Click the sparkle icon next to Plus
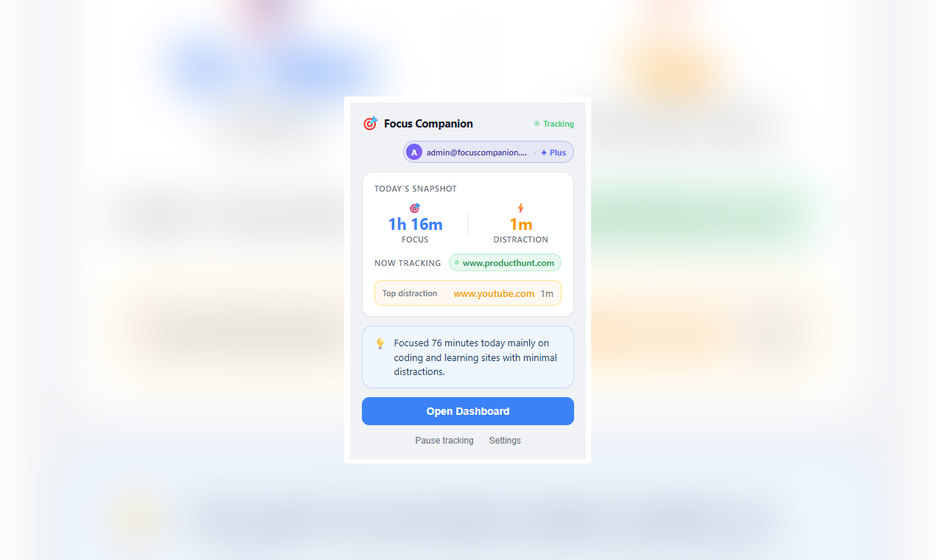The image size is (936, 560). (544, 153)
